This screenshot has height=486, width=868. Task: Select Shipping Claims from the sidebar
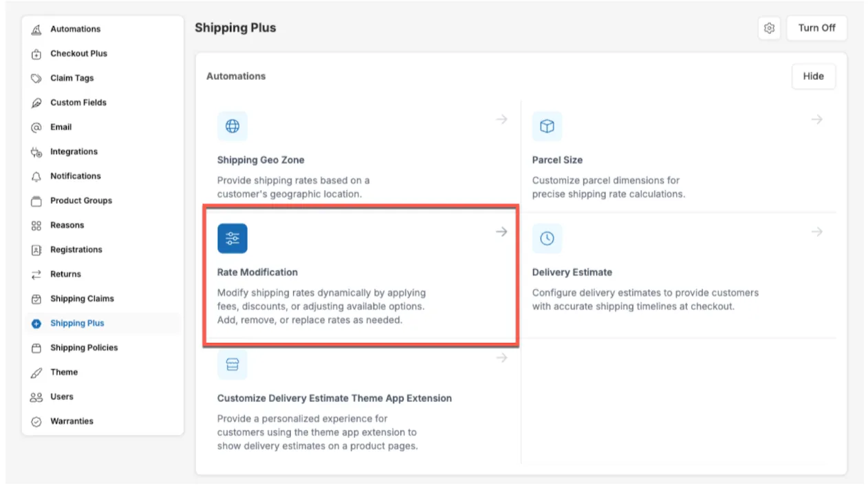click(82, 299)
